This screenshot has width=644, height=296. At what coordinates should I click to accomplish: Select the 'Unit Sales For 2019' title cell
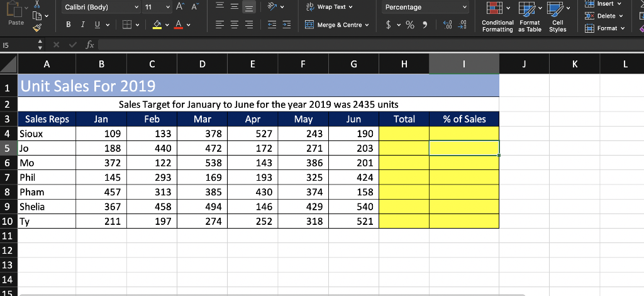(x=258, y=86)
